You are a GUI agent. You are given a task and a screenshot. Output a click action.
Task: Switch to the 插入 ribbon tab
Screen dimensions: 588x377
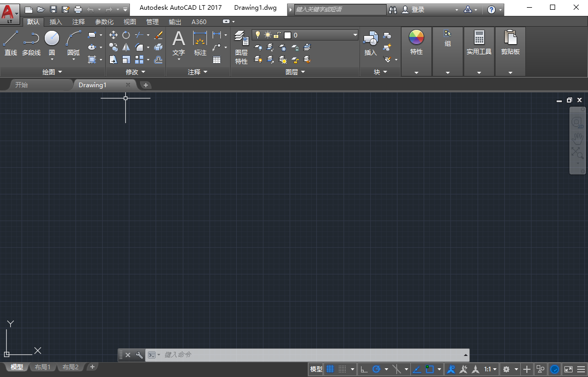pos(55,22)
